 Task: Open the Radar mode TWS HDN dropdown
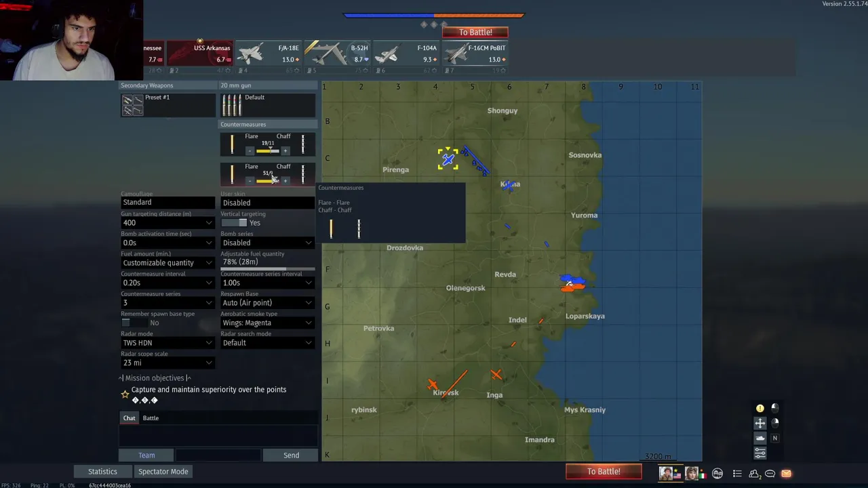(168, 342)
